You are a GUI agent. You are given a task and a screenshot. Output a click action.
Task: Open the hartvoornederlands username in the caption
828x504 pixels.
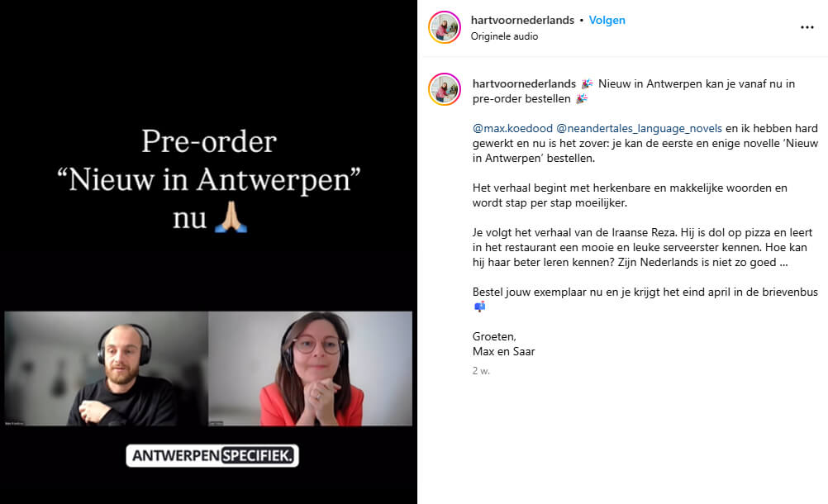pos(524,84)
